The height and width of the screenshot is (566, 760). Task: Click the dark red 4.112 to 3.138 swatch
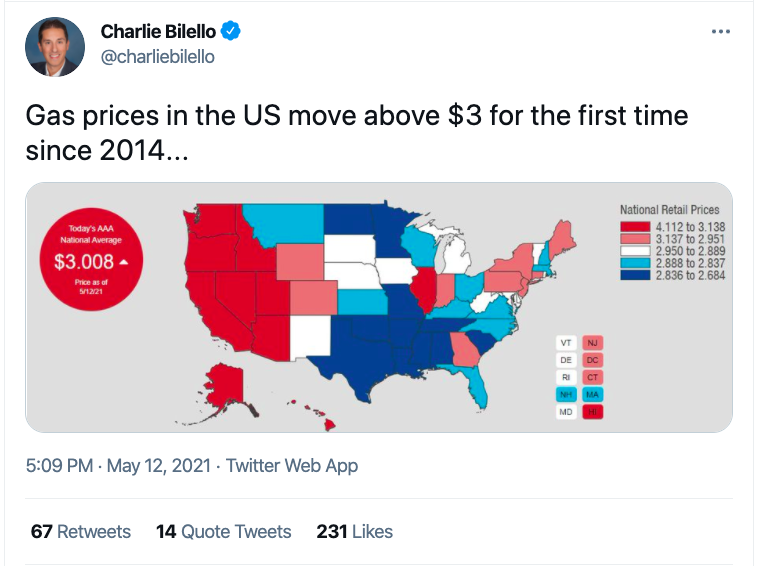coord(635,227)
